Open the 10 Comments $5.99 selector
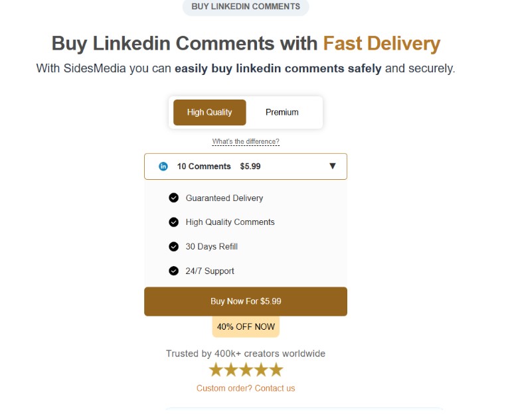 (x=204, y=167)
